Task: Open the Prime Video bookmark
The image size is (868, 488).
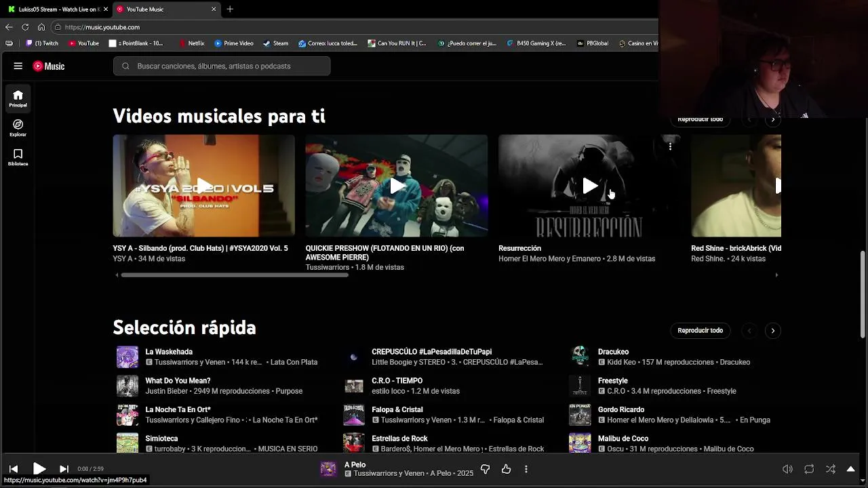Action: 234,43
